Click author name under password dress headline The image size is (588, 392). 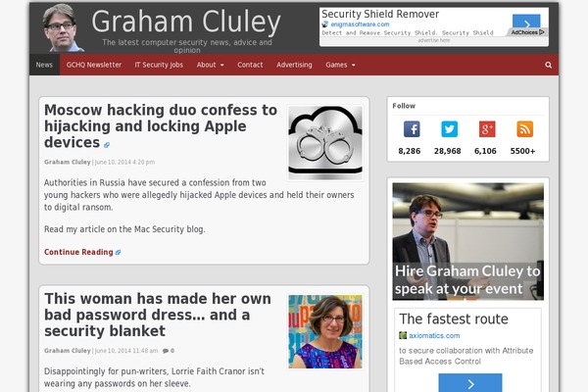click(68, 351)
